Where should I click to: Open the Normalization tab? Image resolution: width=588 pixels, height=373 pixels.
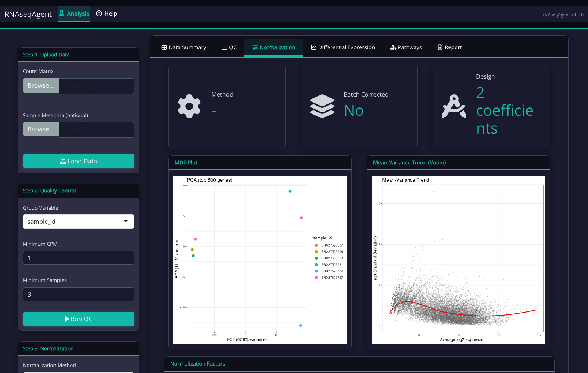tap(273, 47)
